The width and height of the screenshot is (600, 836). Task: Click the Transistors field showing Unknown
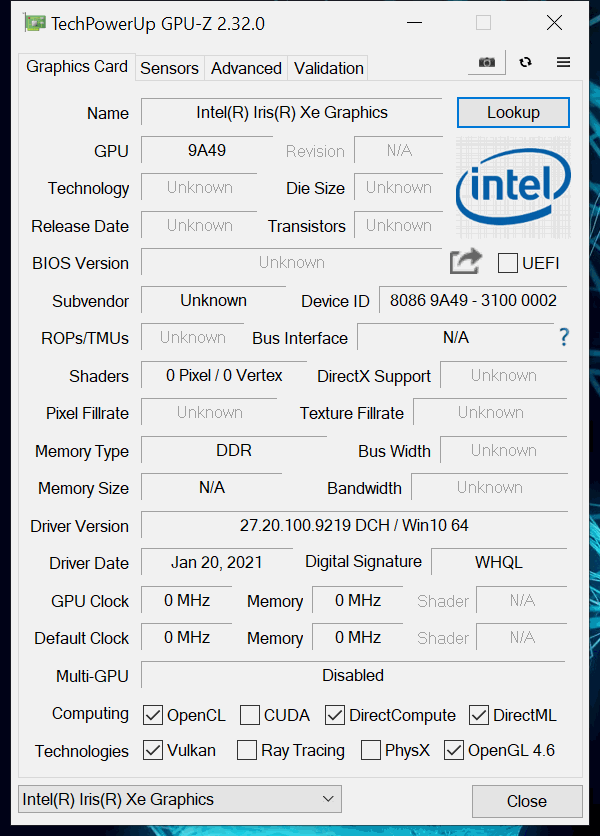(399, 226)
